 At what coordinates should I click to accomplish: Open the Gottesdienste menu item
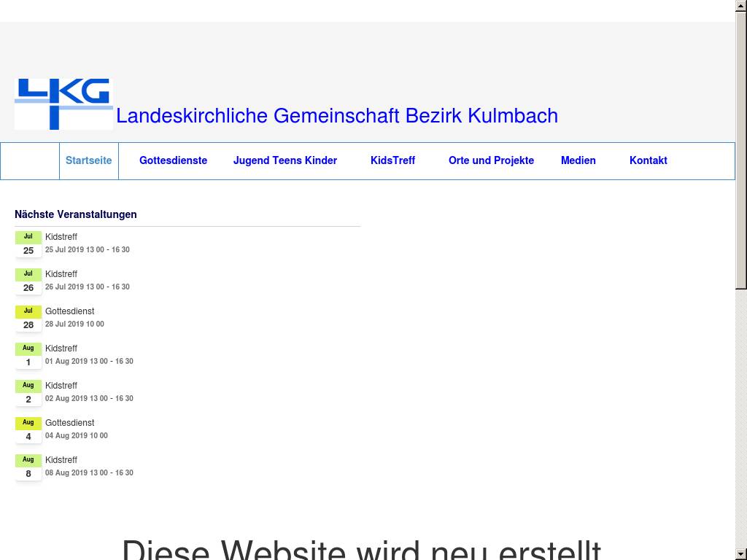(x=173, y=160)
